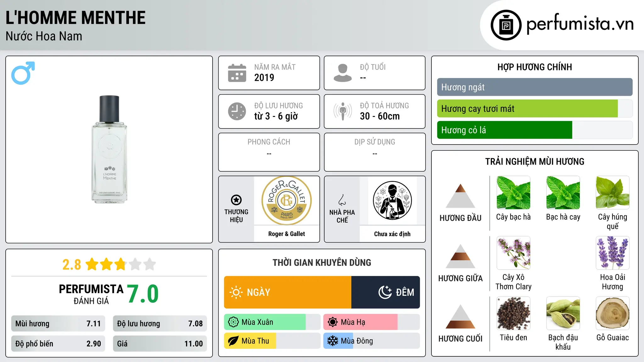Click the Giá 11.00 score row
644x362 pixels.
(x=160, y=343)
